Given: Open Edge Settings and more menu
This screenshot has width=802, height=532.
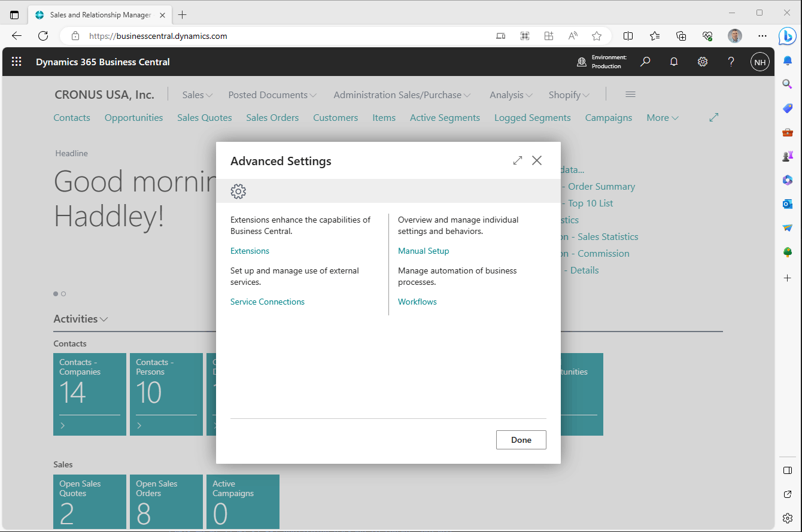Looking at the screenshot, I should [762, 36].
